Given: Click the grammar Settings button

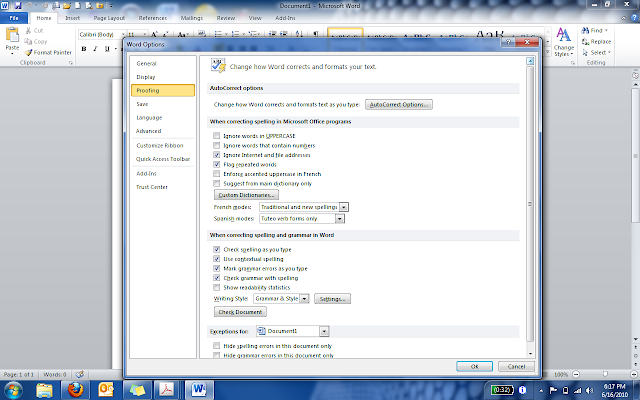Looking at the screenshot, I should [x=332, y=299].
